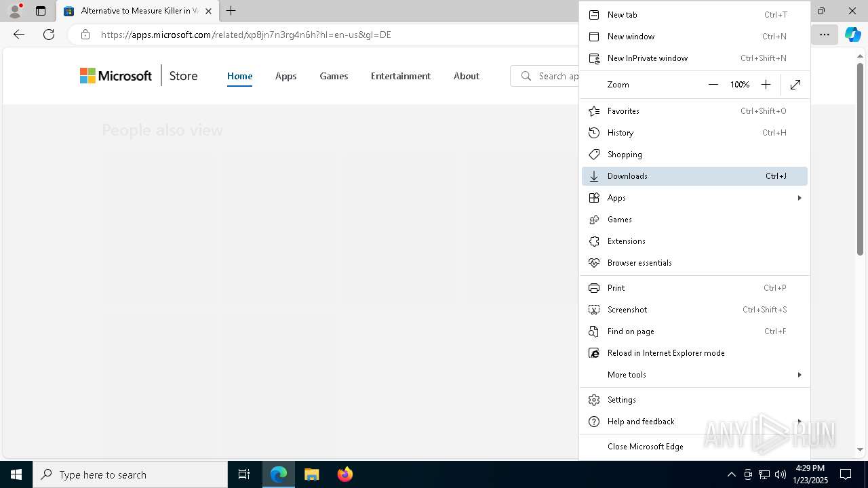Click the profile avatar icon
This screenshot has height=488, width=868.
tap(15, 11)
